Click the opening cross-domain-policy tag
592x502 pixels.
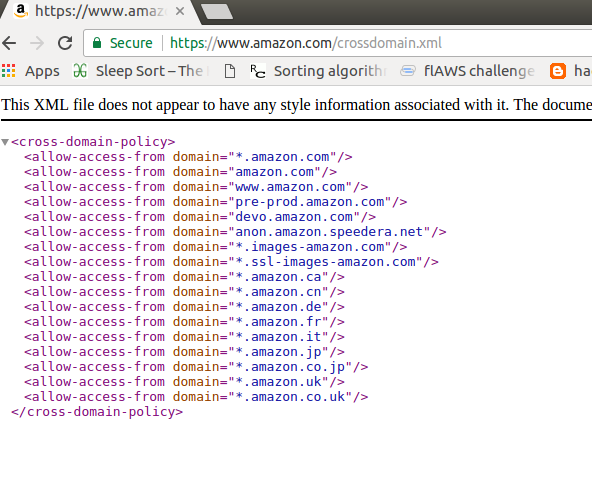pyautogui.click(x=93, y=142)
